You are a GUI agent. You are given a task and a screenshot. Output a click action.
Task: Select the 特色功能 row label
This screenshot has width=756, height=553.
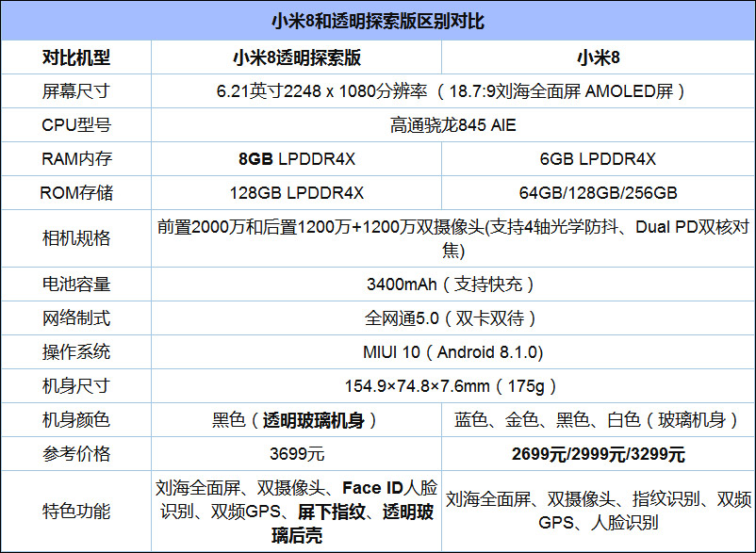point(76,512)
